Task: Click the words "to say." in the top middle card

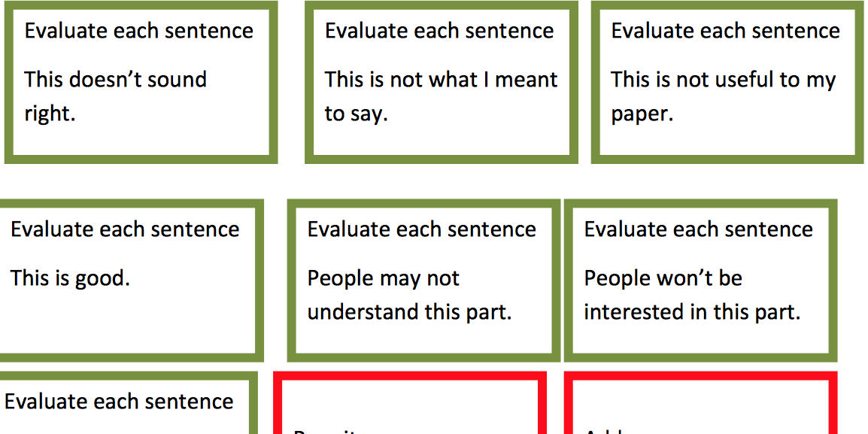Action: click(356, 114)
